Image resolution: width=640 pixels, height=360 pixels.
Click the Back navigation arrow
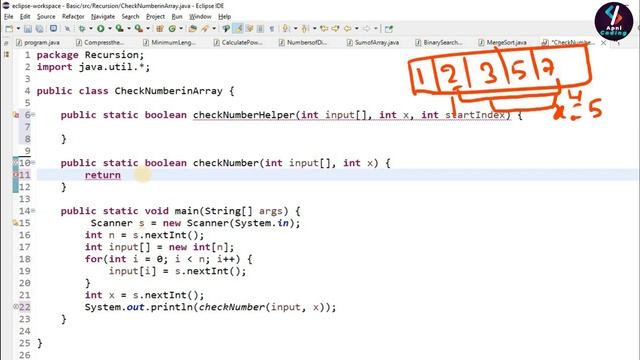347,29
